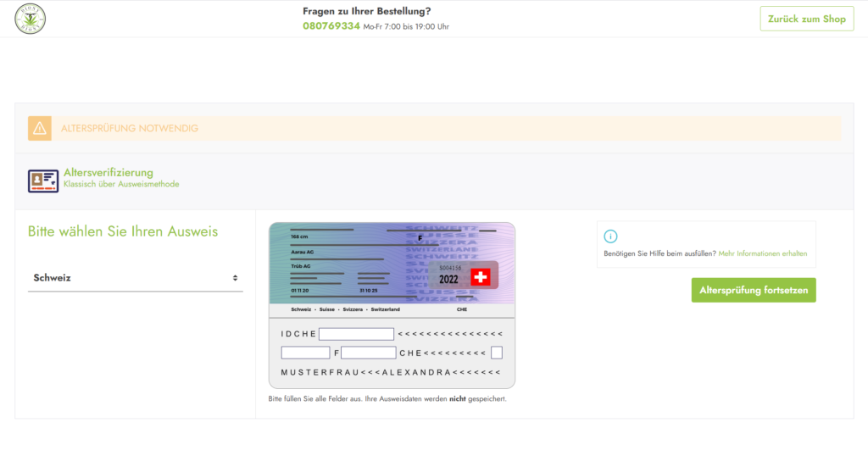Click Altersprüfung fortsetzen button

(754, 290)
